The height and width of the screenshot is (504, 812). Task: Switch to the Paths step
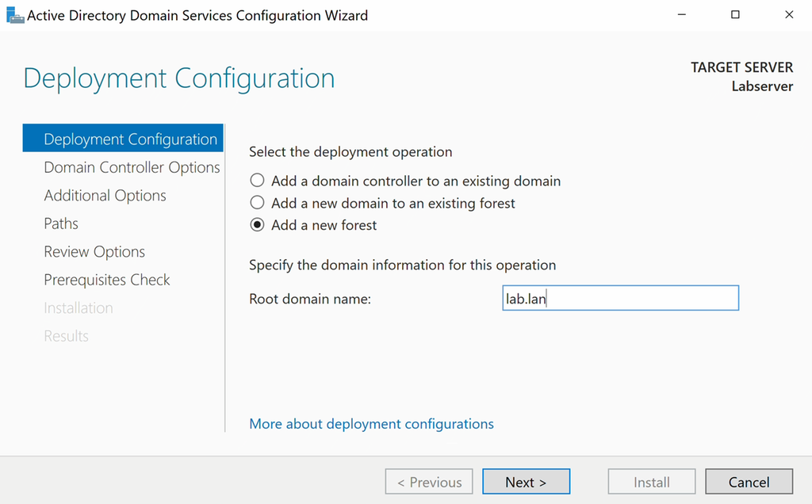(61, 223)
